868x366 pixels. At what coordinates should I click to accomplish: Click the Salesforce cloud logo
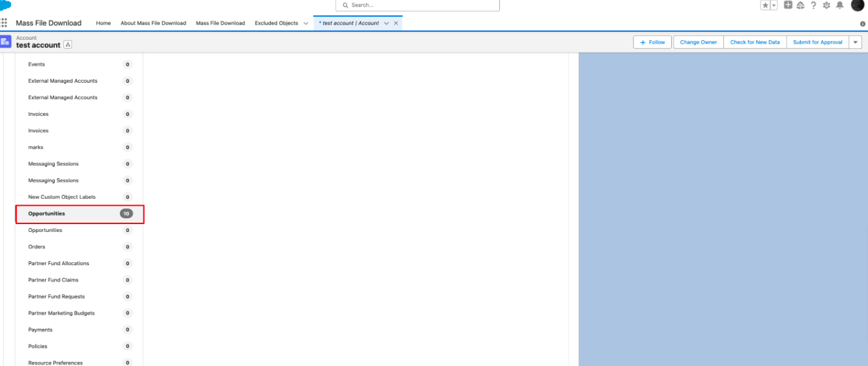(5, 5)
